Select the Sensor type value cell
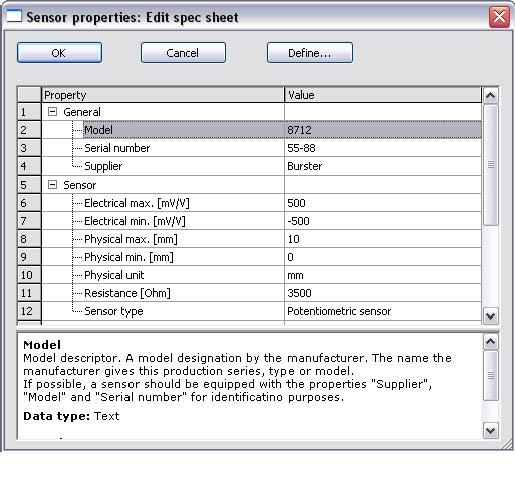This screenshot has width=515, height=481. tap(383, 311)
